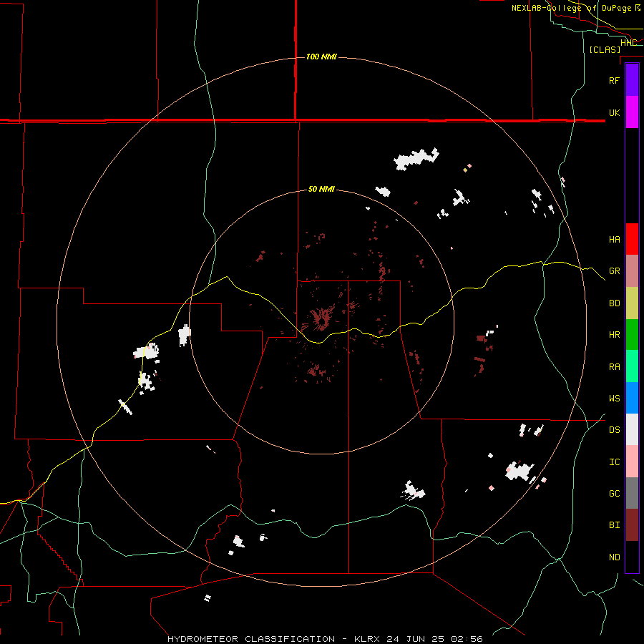The width and height of the screenshot is (644, 644).
Task: Click the GR legend color swatch
Action: tap(632, 271)
